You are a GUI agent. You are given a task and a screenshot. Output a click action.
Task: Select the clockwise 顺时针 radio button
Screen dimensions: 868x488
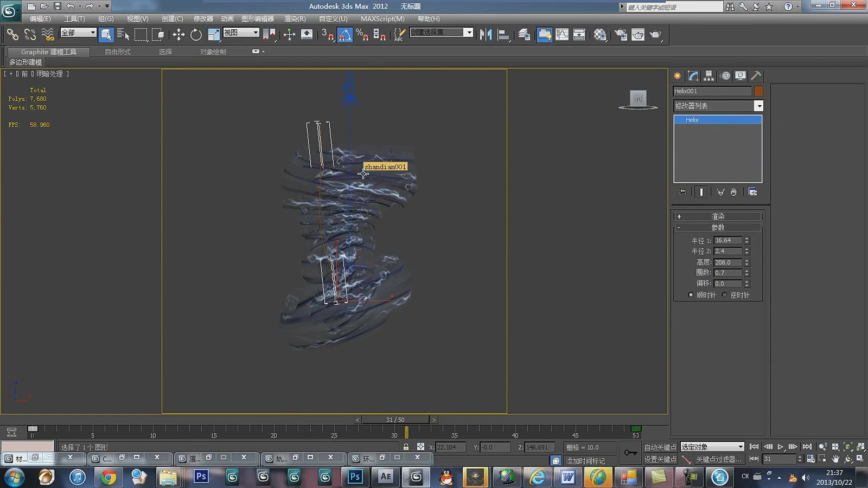691,295
